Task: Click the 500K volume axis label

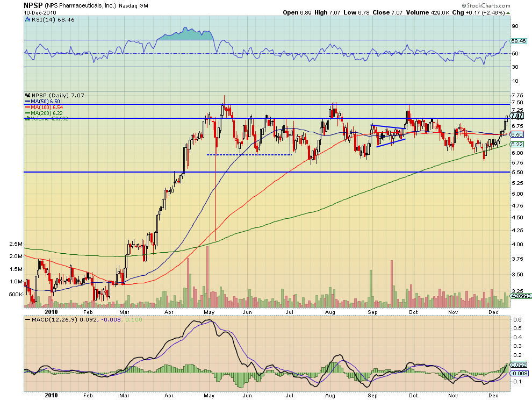Action: (16, 295)
